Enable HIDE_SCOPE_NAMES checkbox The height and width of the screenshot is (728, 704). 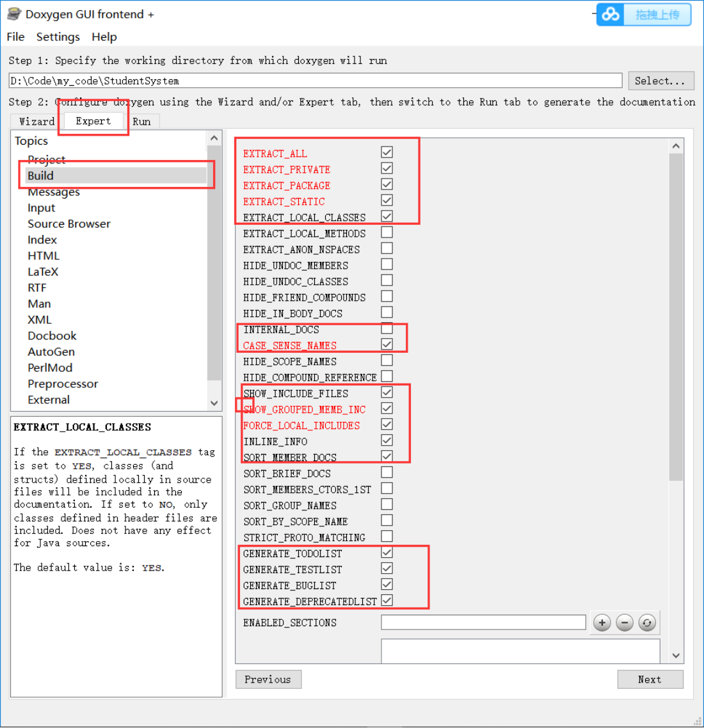coord(387,360)
